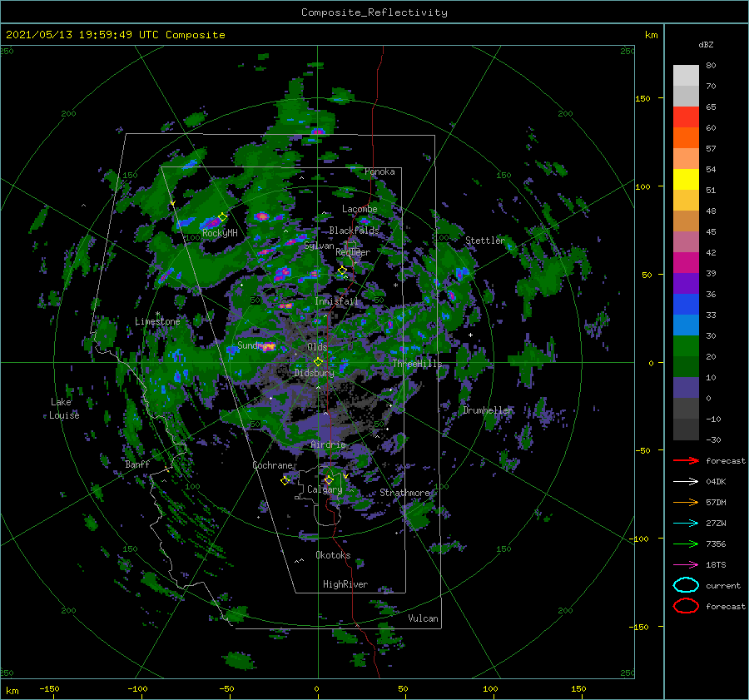Click the magenta 18TS arrow icon
749x700 pixels.
click(x=686, y=565)
